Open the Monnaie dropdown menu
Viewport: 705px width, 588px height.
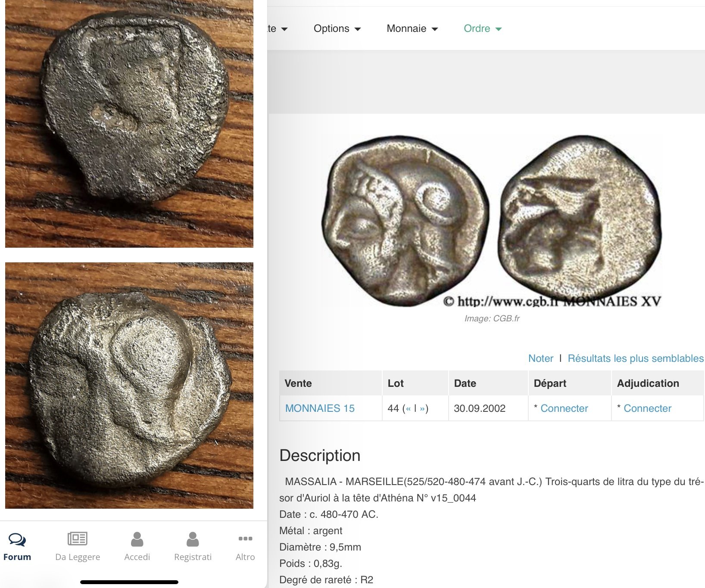tap(412, 29)
